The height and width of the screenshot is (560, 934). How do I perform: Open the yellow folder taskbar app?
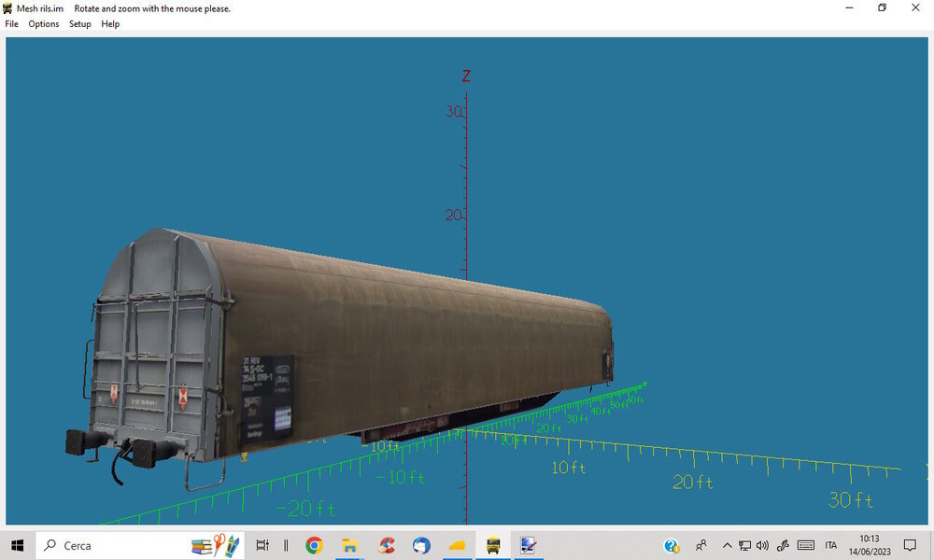point(457,545)
